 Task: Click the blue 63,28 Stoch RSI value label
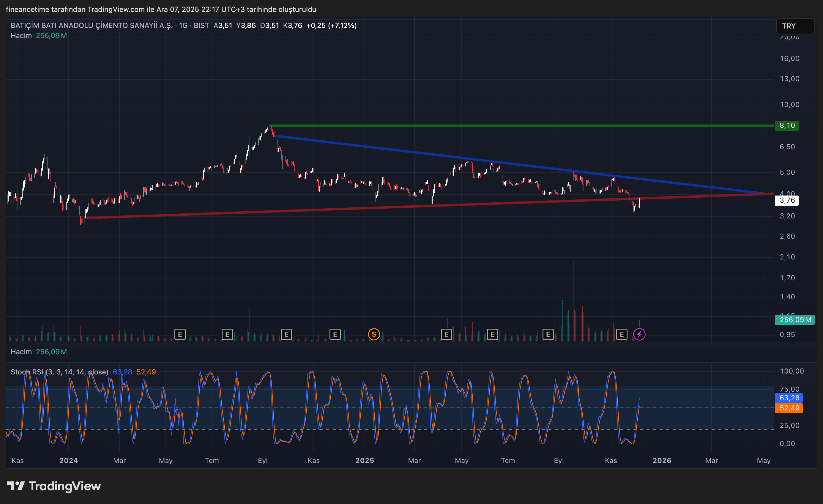[789, 398]
